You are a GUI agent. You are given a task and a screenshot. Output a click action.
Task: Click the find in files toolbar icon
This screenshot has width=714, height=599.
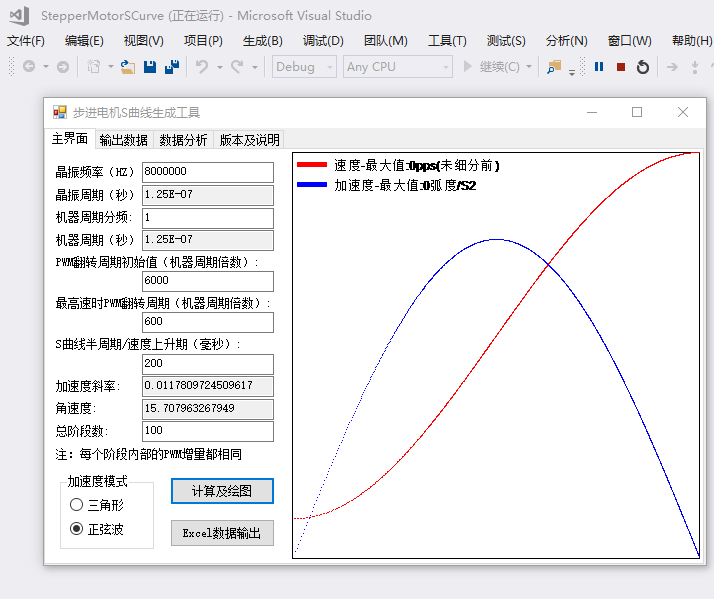554,67
